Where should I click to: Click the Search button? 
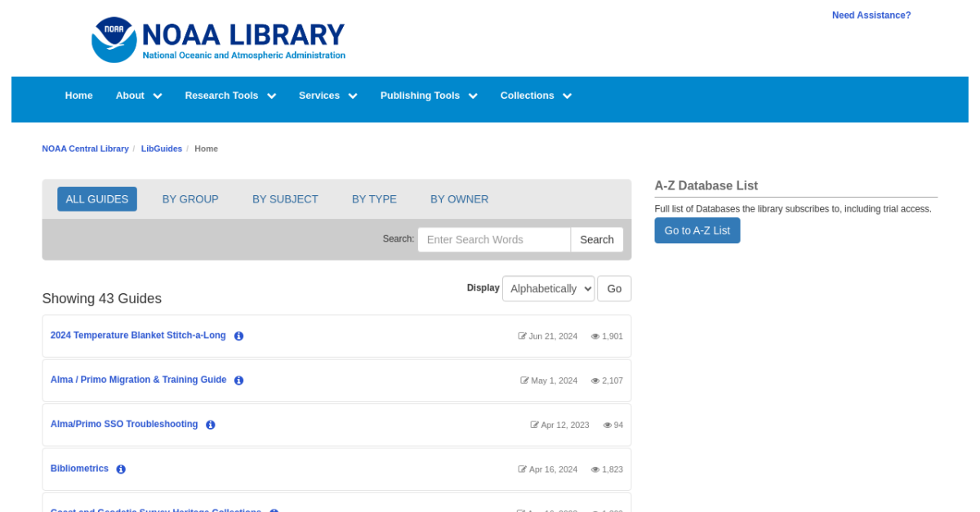[596, 239]
